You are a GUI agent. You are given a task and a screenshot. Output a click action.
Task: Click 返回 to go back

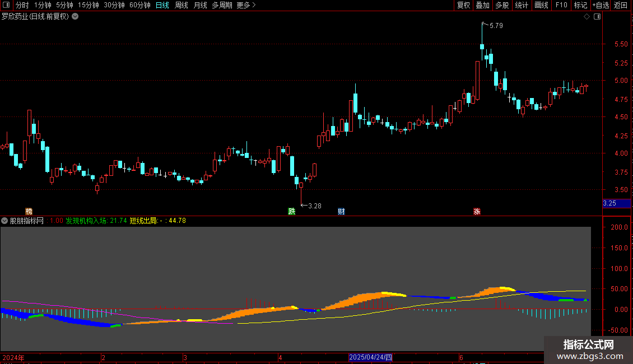[621, 5]
